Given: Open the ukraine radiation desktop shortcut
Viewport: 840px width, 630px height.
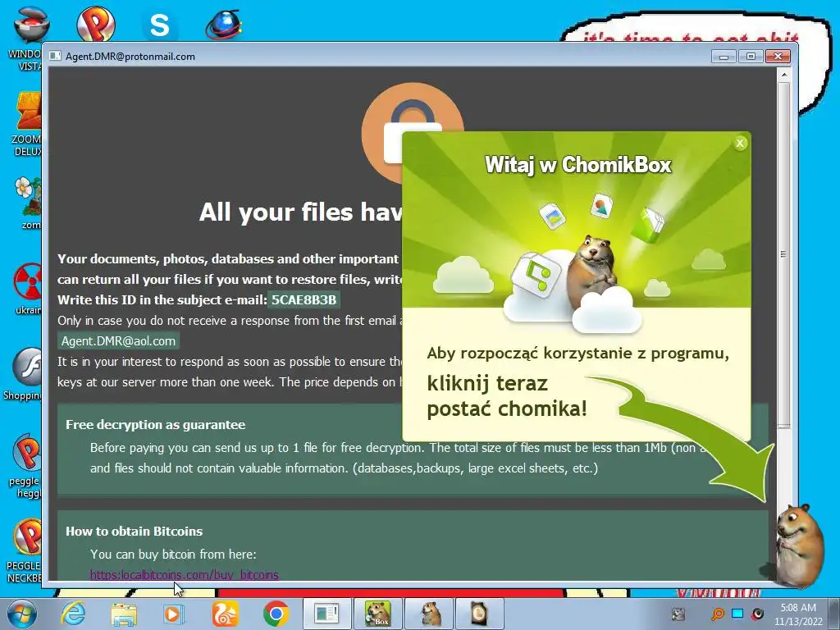Looking at the screenshot, I should (29, 288).
